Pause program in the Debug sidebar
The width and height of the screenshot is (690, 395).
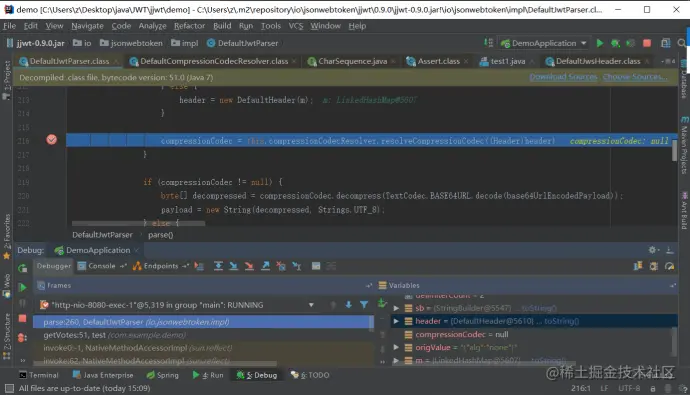[22, 303]
